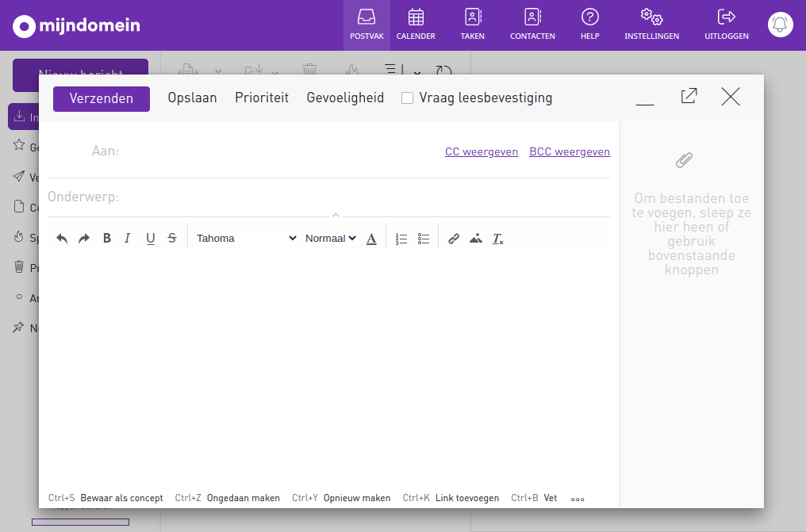Click the Ctrl+Z Ongedaan maken hint
Screen dimensions: 806x532
click(227, 498)
